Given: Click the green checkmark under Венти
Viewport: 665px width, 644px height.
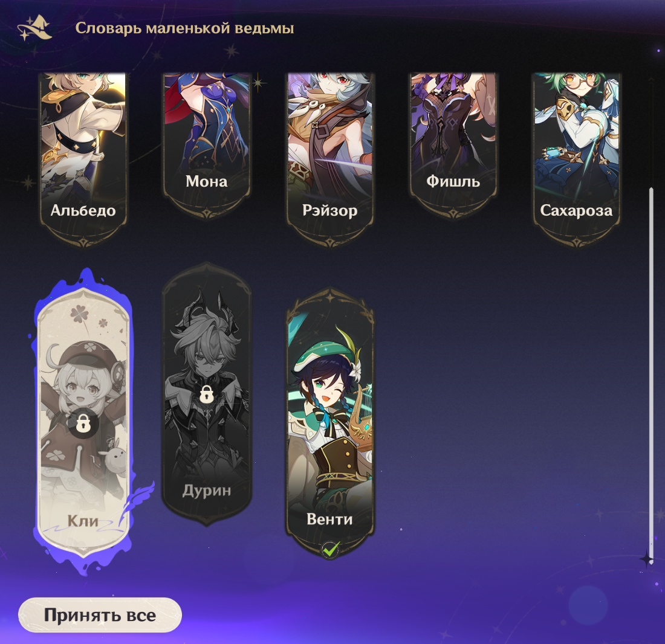Looking at the screenshot, I should coord(330,550).
